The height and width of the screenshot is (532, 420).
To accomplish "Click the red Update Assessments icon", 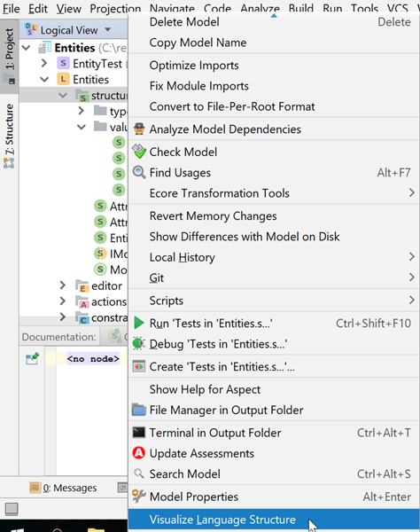I will pyautogui.click(x=139, y=453).
